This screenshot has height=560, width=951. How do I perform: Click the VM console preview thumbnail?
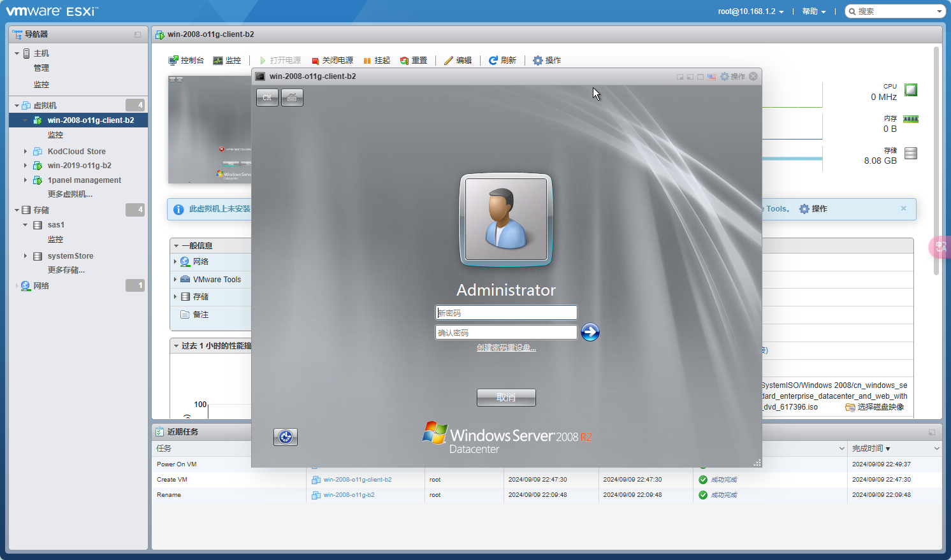[210, 129]
